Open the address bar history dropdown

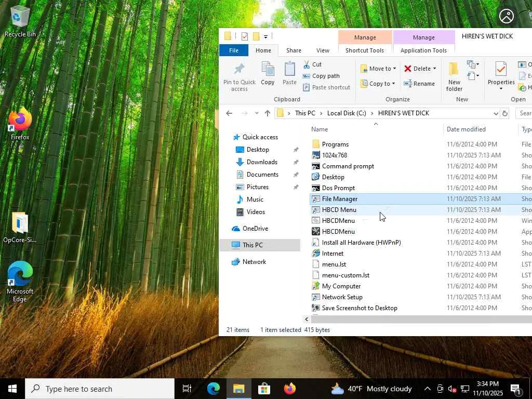pyautogui.click(x=496, y=113)
